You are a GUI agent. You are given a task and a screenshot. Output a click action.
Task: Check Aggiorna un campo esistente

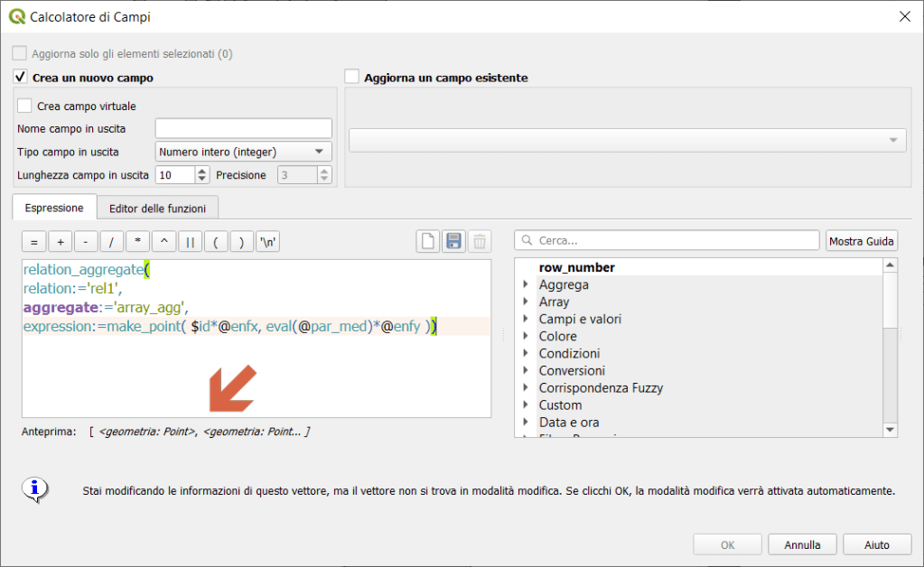[352, 77]
